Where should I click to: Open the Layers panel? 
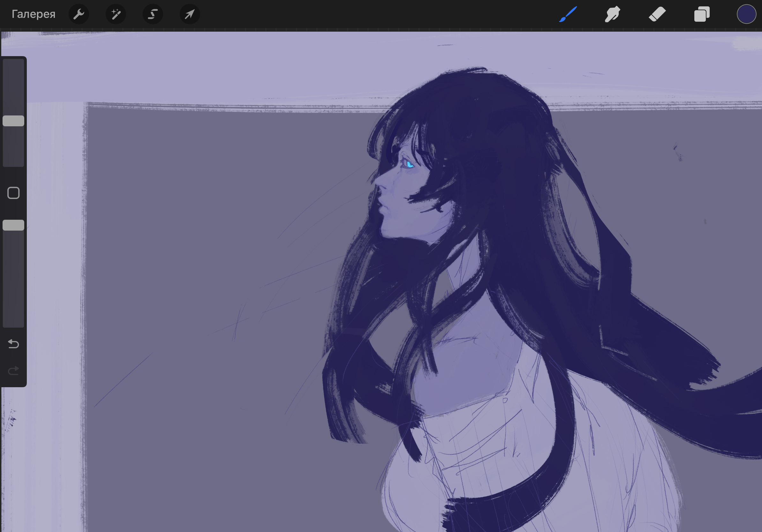(702, 14)
